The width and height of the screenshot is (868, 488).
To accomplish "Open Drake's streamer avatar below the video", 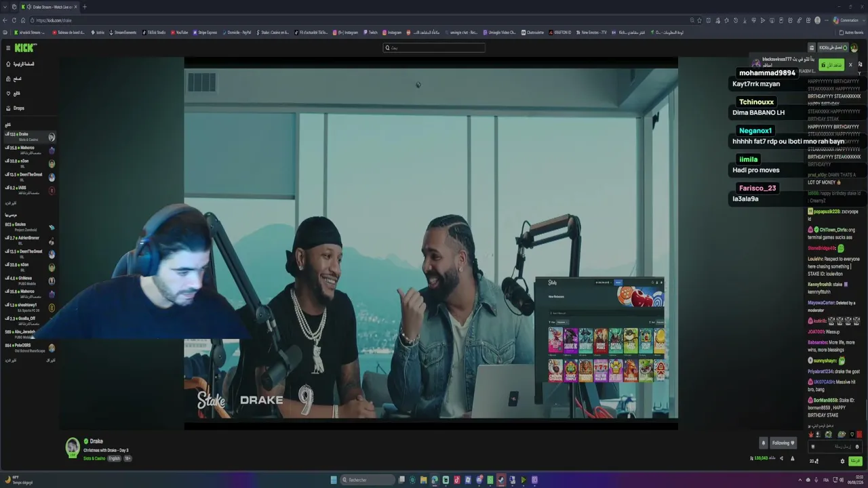I will point(73,447).
